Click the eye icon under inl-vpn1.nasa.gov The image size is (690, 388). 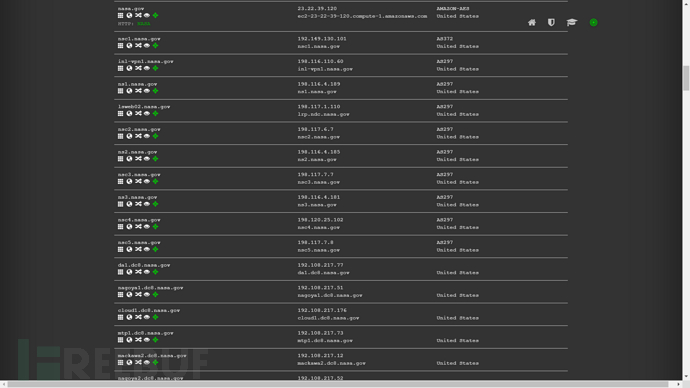147,68
